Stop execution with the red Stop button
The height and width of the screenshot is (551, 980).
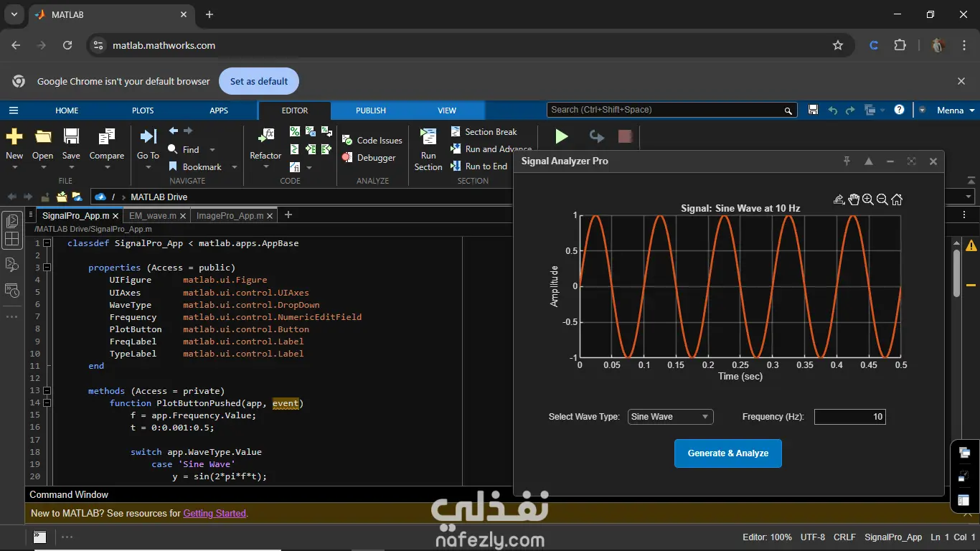pos(626,136)
